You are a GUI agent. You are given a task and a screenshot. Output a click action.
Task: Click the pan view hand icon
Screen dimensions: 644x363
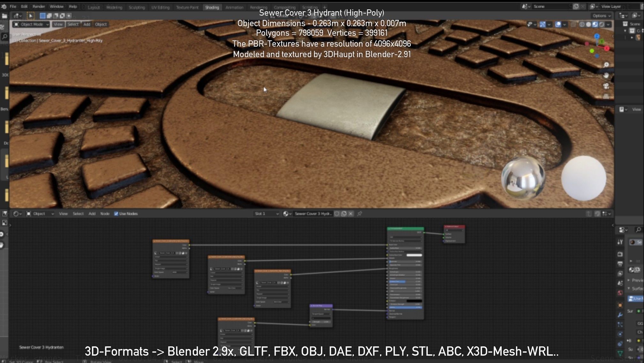[x=606, y=75]
